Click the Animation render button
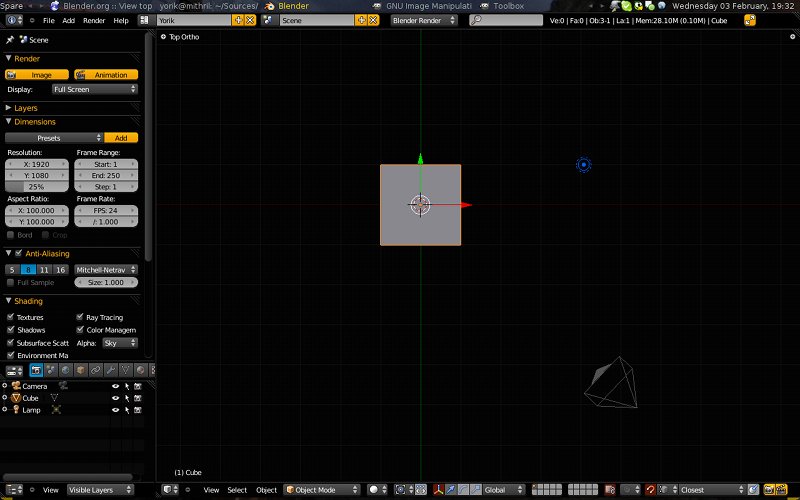 tap(106, 75)
